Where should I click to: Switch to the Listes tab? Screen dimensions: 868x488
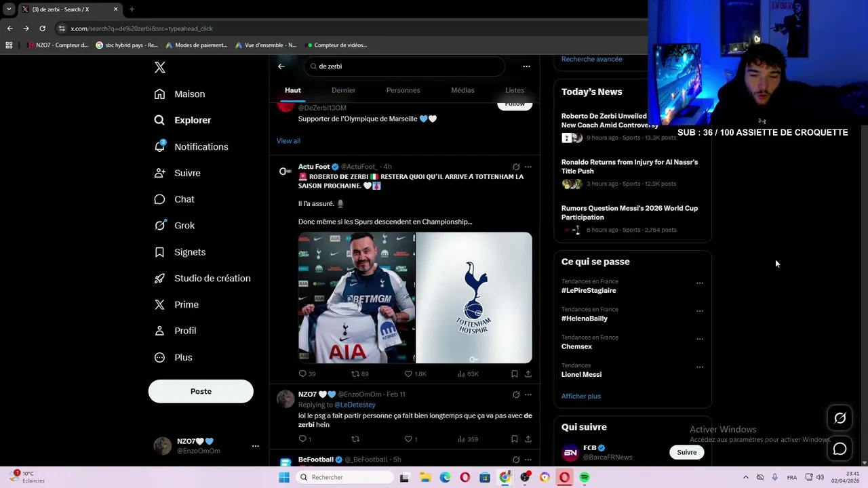click(x=515, y=90)
